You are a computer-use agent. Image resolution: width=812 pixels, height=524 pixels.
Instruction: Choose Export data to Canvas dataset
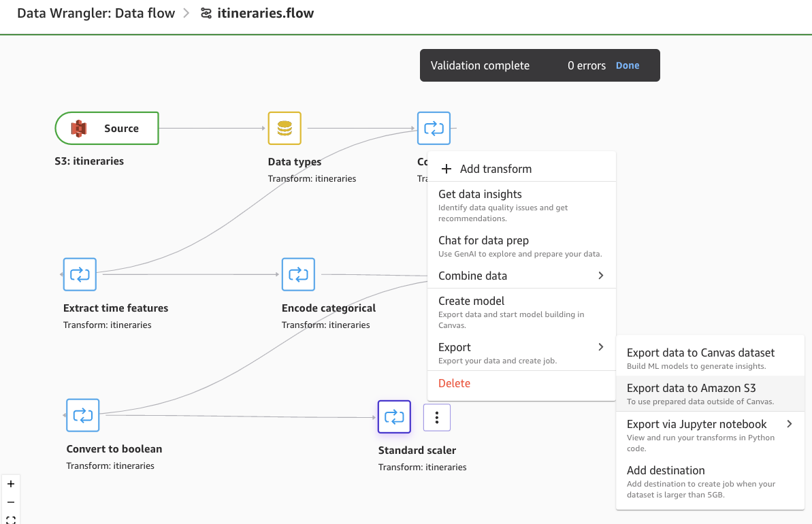pyautogui.click(x=710, y=359)
